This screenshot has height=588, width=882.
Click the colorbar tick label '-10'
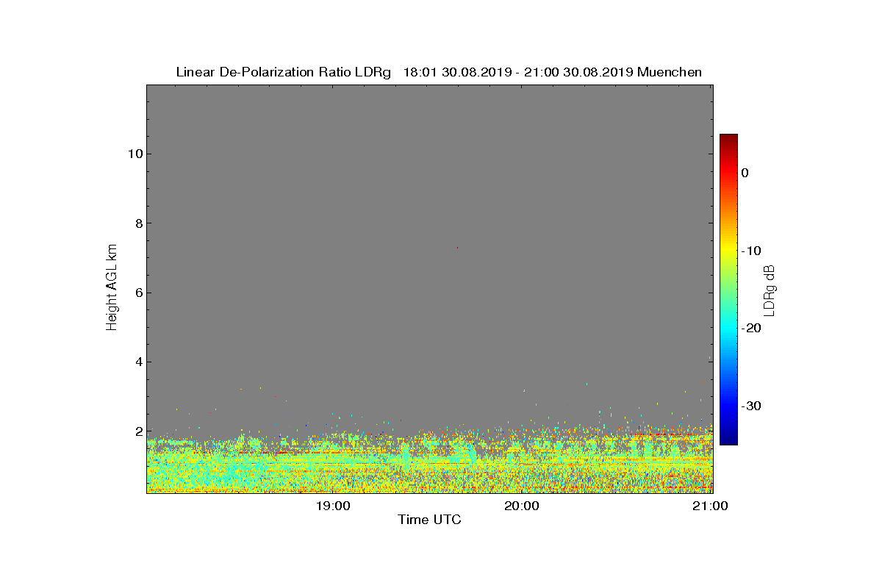pos(750,251)
